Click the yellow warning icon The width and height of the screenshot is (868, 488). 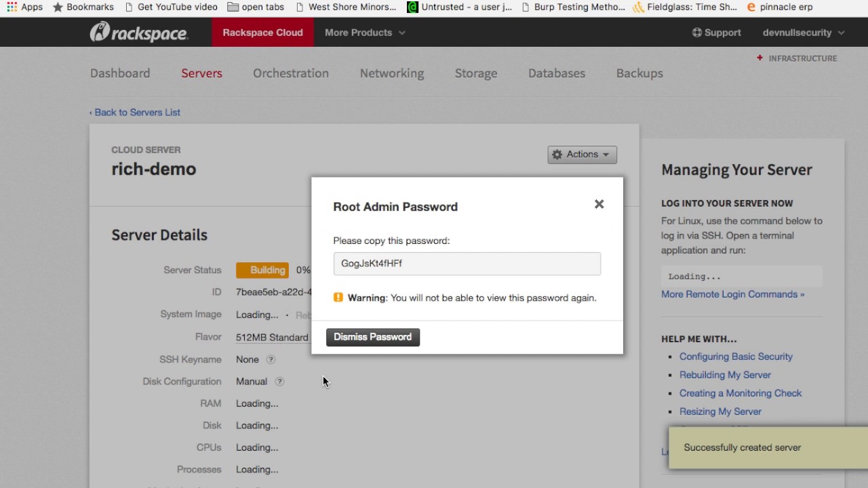tap(338, 297)
